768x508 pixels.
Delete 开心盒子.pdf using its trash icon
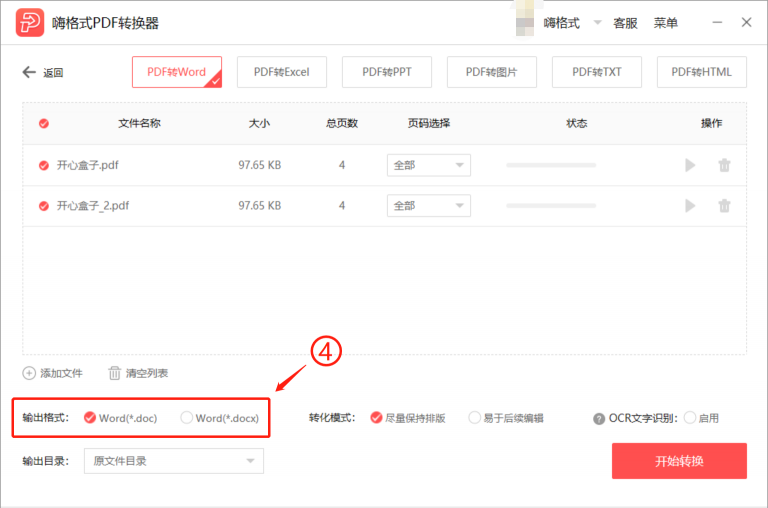click(x=724, y=165)
